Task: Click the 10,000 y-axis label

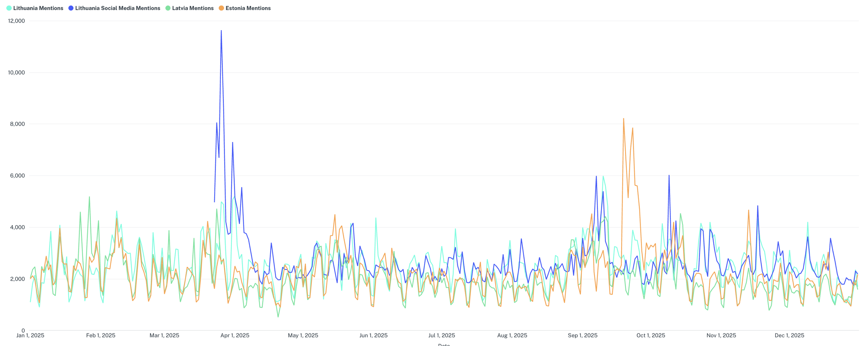Action: (16, 73)
